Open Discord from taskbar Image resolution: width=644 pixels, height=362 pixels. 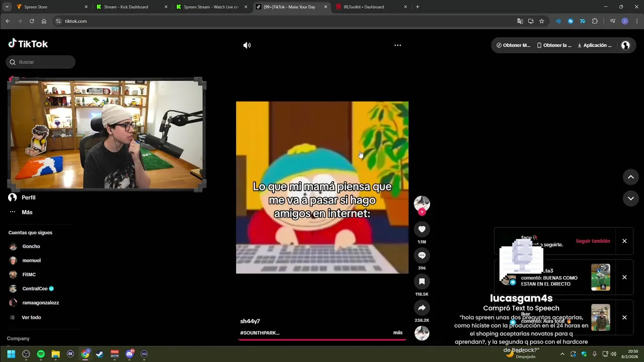[x=130, y=354]
